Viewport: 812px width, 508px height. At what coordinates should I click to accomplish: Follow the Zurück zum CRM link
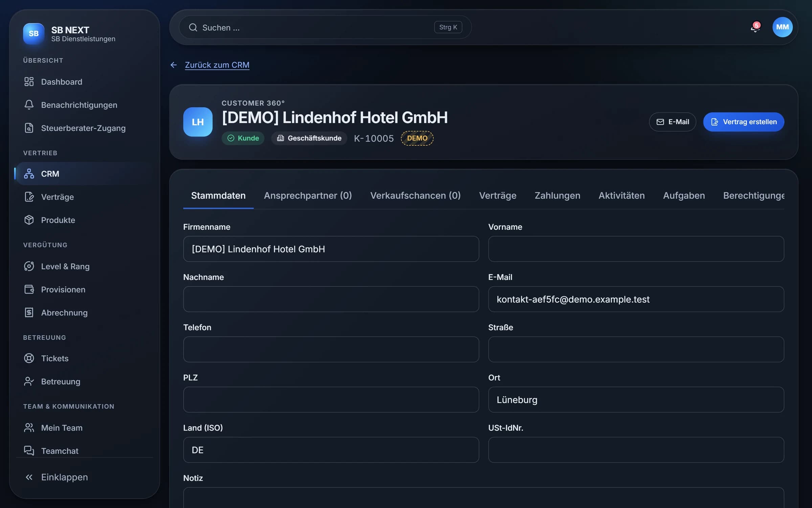click(x=217, y=65)
